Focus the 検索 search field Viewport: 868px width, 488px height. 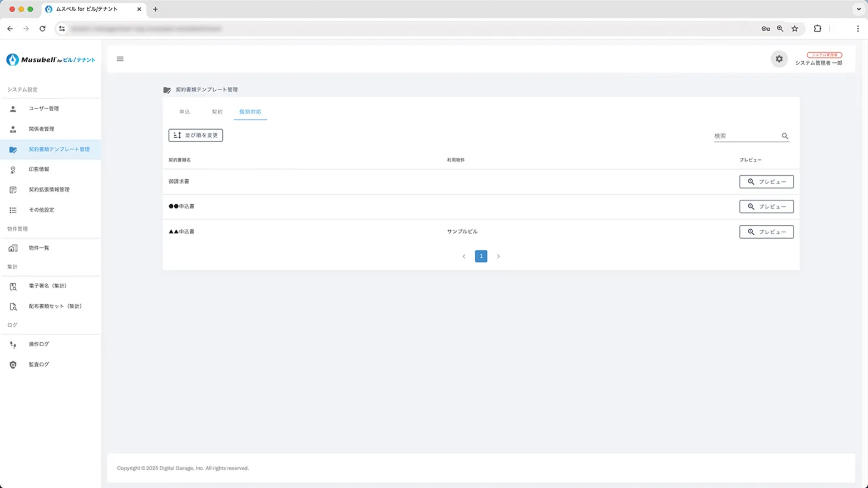point(746,136)
